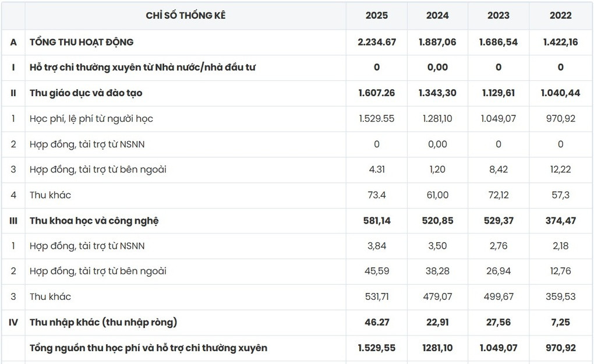
Task: Select the CHỈ SỐ THỐNG KÊ header cell
Action: point(186,16)
